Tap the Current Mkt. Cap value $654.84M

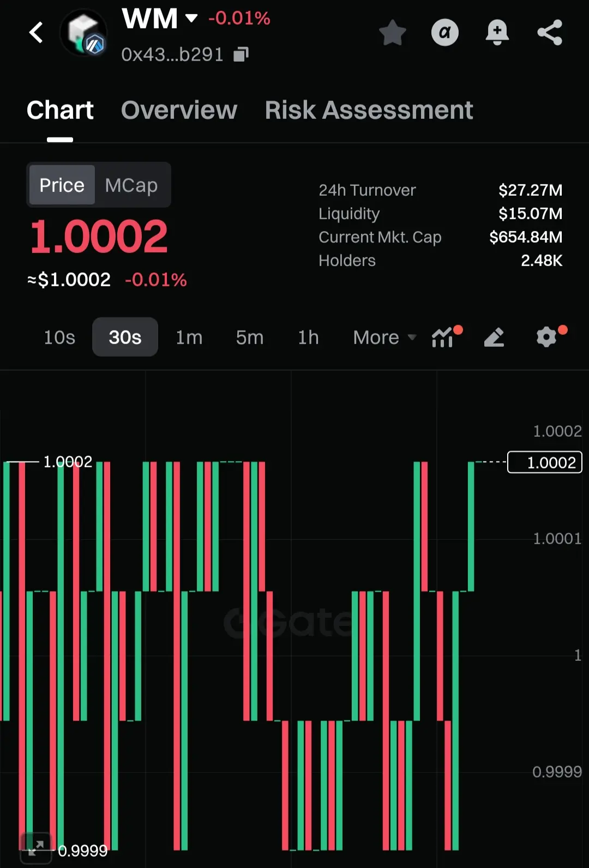pos(526,237)
